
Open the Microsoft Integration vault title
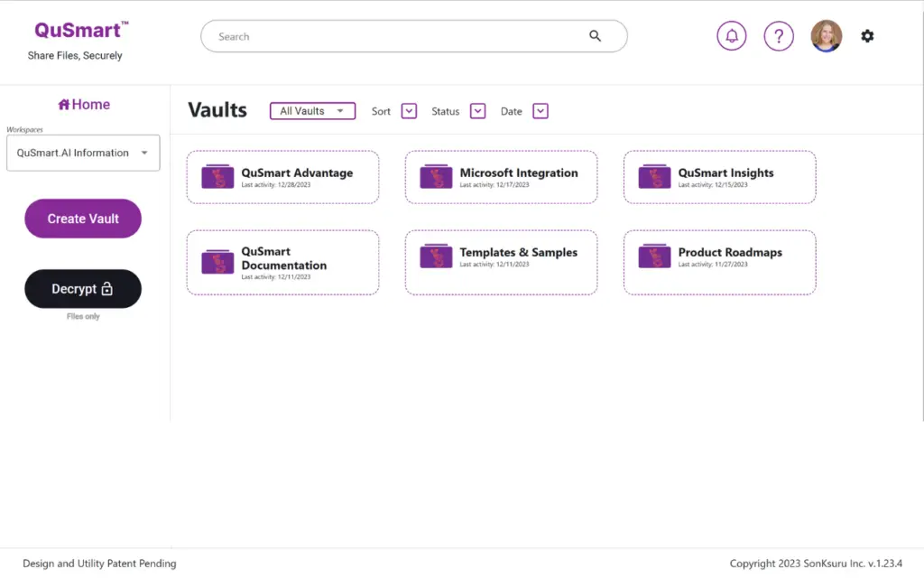point(519,172)
